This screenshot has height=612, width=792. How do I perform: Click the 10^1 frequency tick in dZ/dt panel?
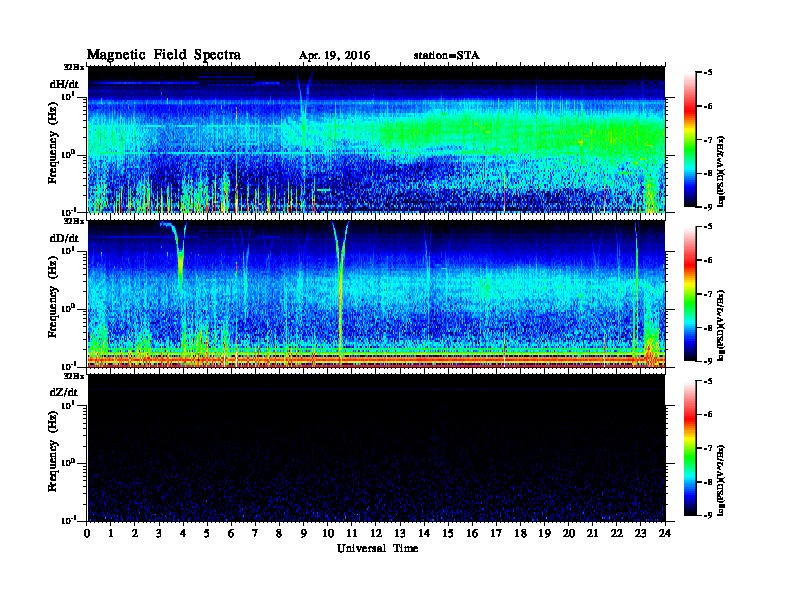68,404
